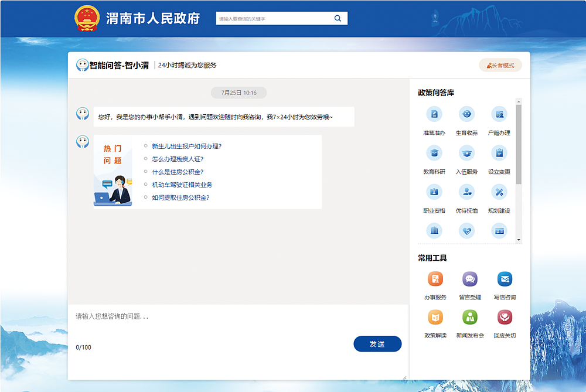Open the 入伍服务 category icon
The image size is (586, 392).
[466, 153]
